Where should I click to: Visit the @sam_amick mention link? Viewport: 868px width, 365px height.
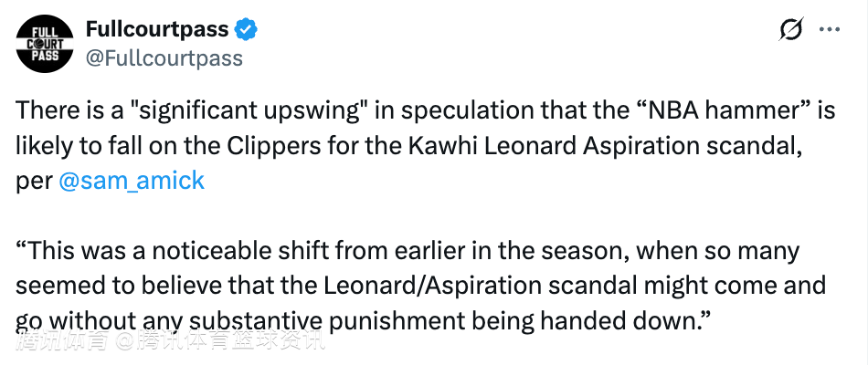coord(132,180)
